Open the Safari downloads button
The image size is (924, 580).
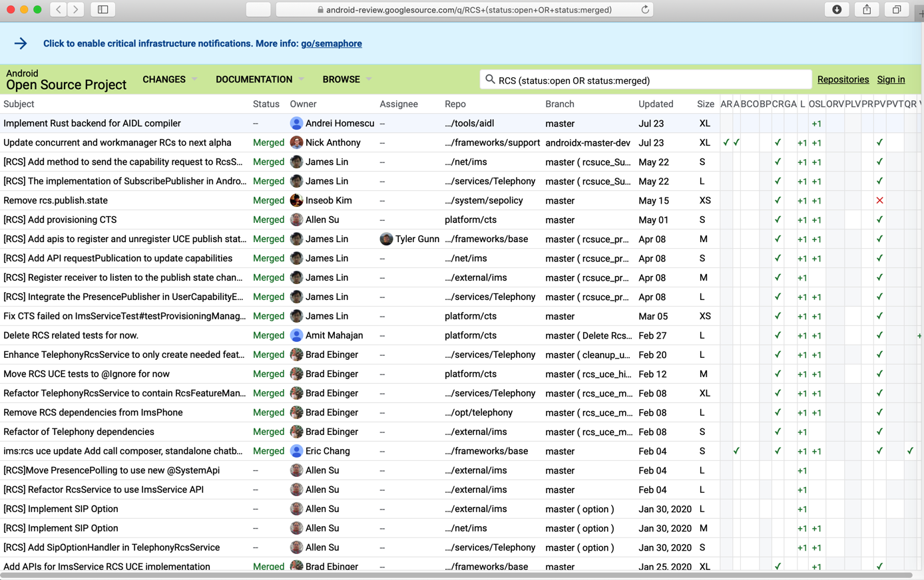click(837, 9)
